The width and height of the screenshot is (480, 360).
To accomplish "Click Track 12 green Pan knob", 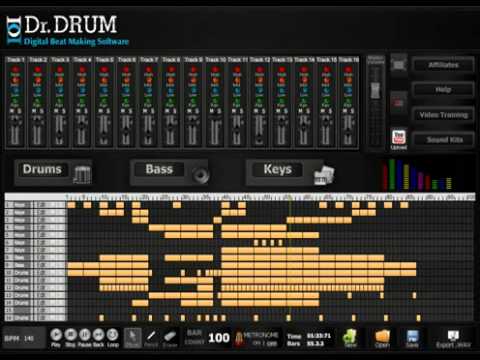I will click(259, 100).
